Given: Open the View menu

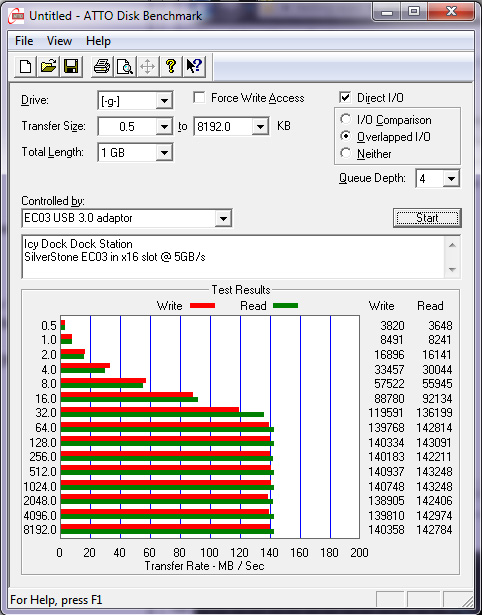Looking at the screenshot, I should coord(59,41).
